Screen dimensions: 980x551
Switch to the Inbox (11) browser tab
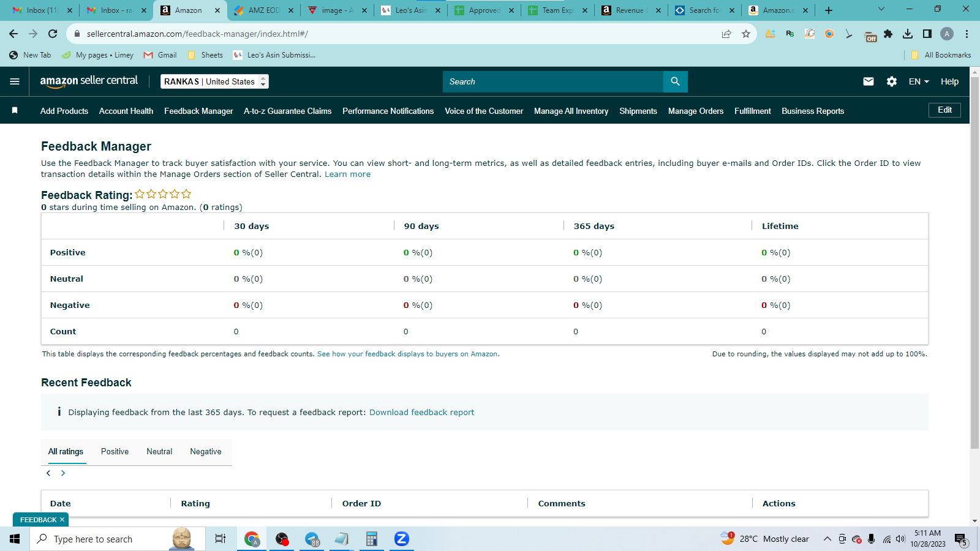pyautogui.click(x=43, y=10)
